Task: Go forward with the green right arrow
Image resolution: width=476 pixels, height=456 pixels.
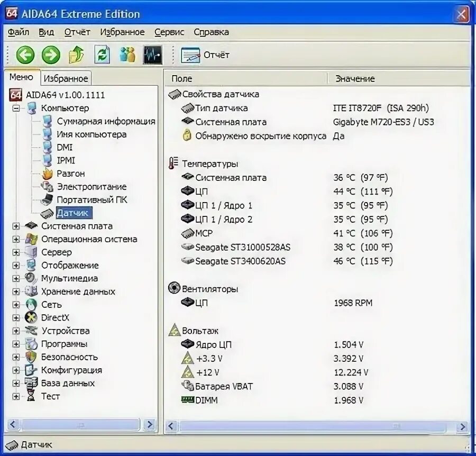Action: click(51, 55)
